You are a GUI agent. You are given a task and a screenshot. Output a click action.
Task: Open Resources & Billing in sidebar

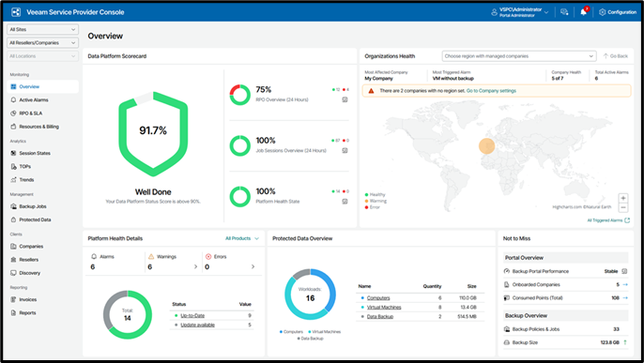(38, 127)
